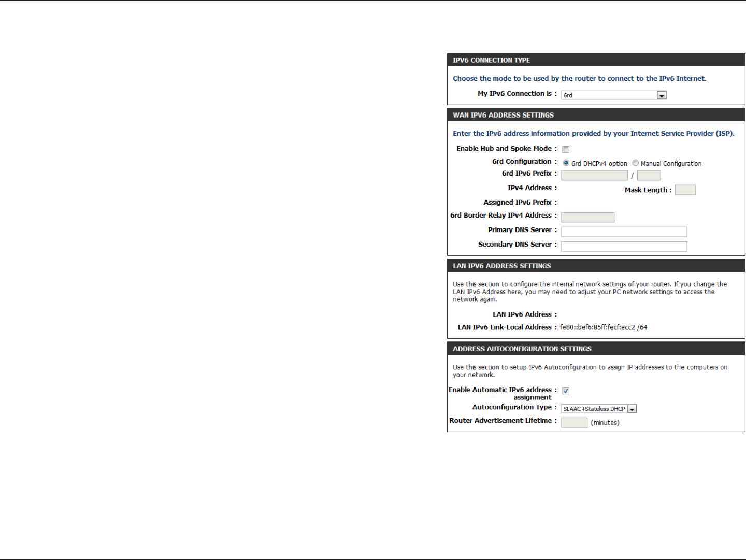Click the 6rd IPv6 Prefix length field after the slash
Image resolution: width=746 pixels, height=560 pixels.
[x=649, y=176]
